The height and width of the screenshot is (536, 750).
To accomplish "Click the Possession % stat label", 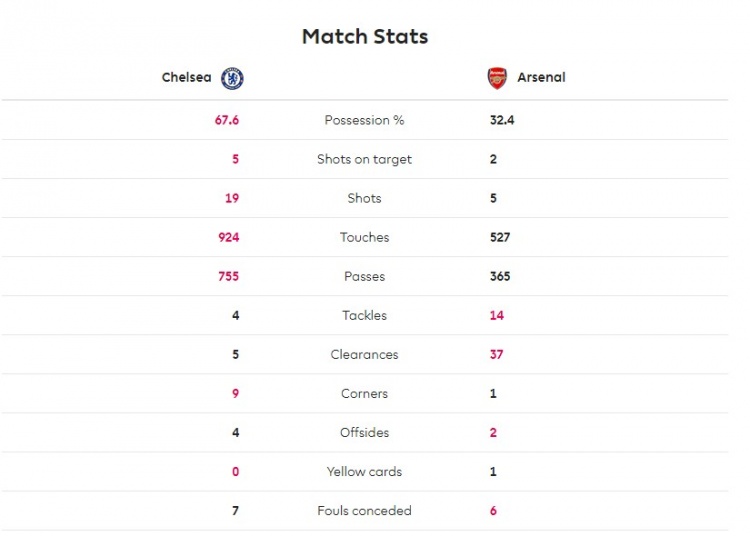I will pyautogui.click(x=364, y=120).
